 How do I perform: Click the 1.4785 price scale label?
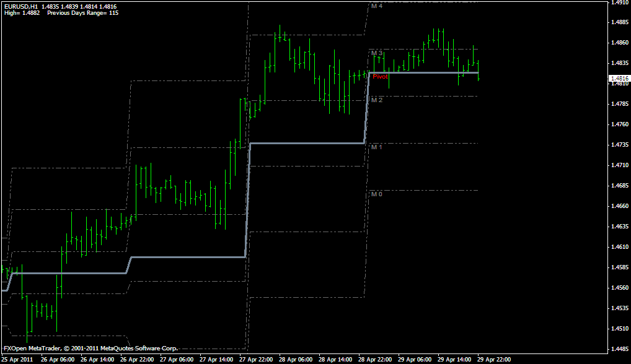coord(620,104)
